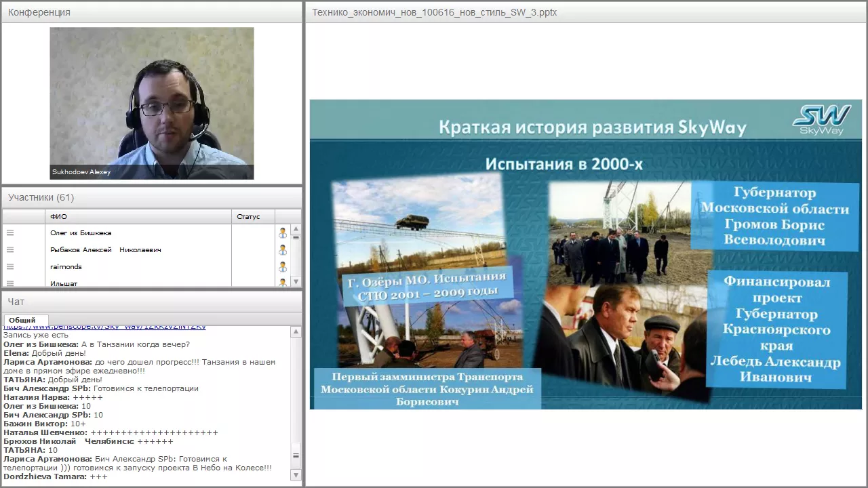
Task: Click user icon in raimonds row
Action: (283, 266)
